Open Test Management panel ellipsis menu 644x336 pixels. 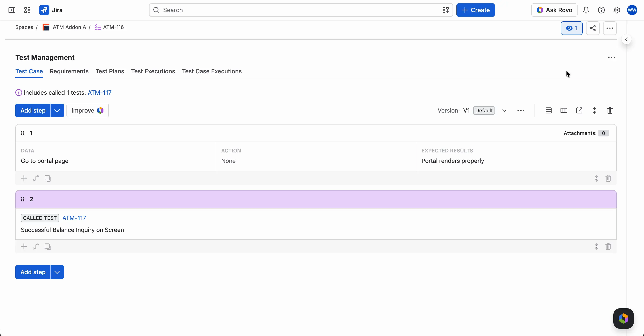(x=611, y=58)
